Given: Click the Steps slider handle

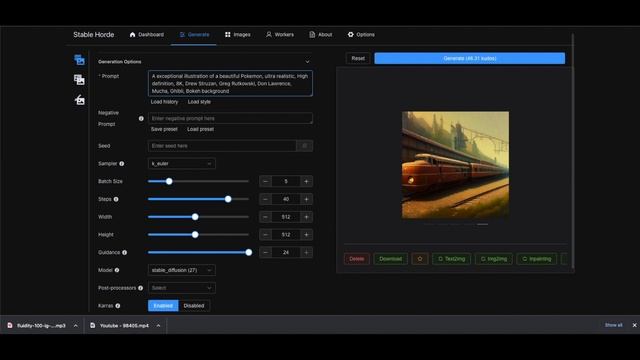Looking at the screenshot, I should (228, 199).
